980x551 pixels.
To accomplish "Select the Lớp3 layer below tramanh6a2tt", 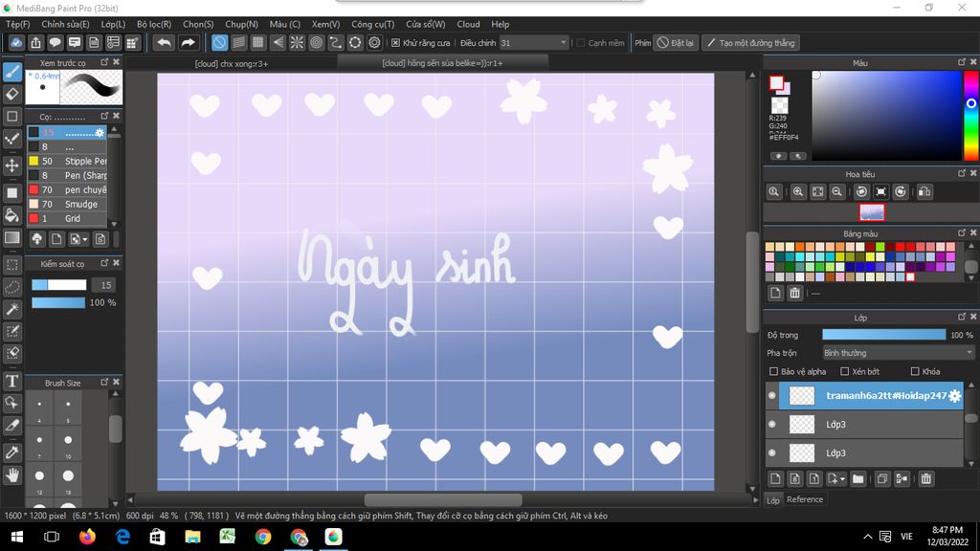I will [865, 424].
